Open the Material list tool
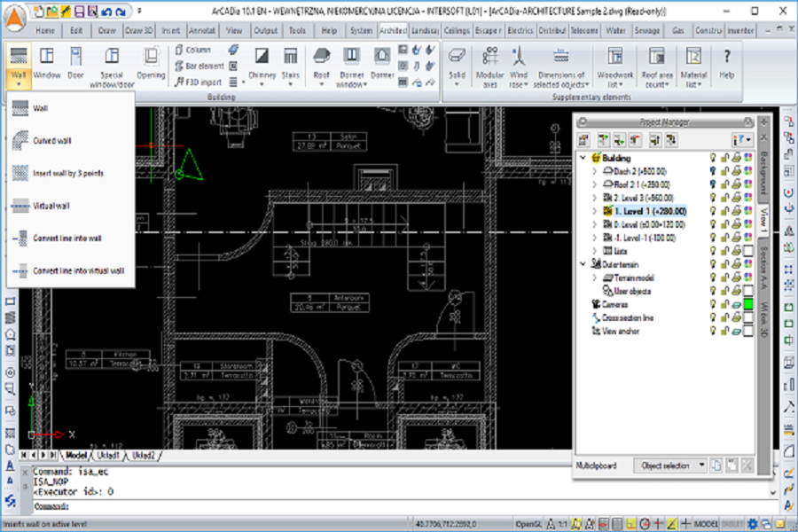Viewport: 798px width, 532px height. pos(692,59)
